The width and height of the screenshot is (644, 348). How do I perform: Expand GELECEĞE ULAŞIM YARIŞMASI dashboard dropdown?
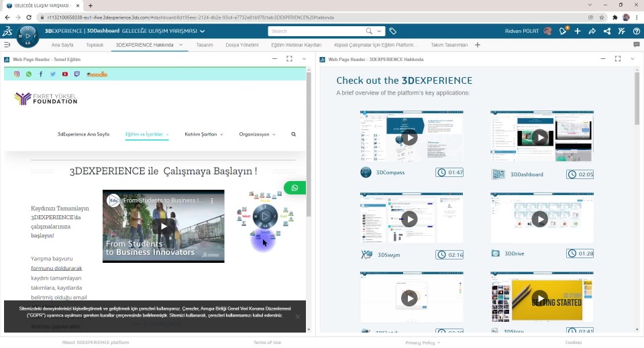[202, 32]
